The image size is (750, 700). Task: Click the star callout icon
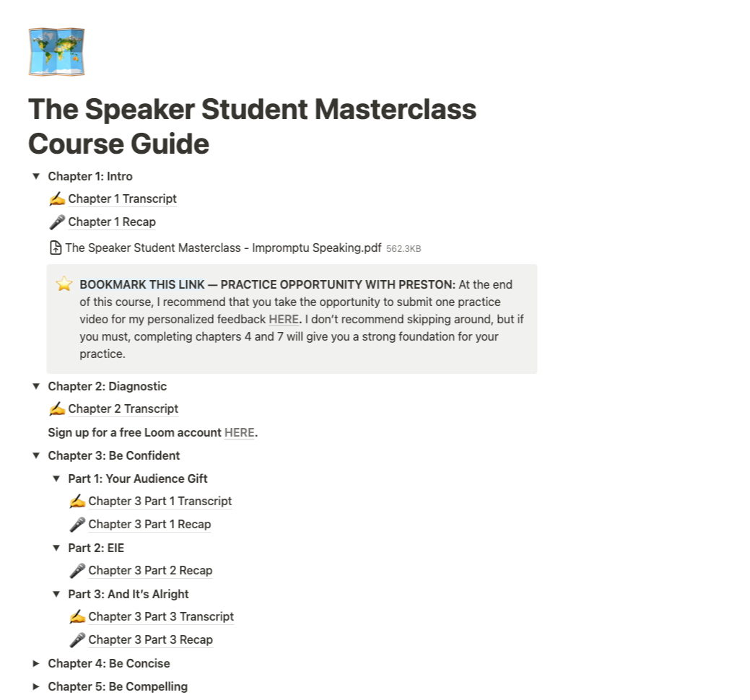(64, 284)
